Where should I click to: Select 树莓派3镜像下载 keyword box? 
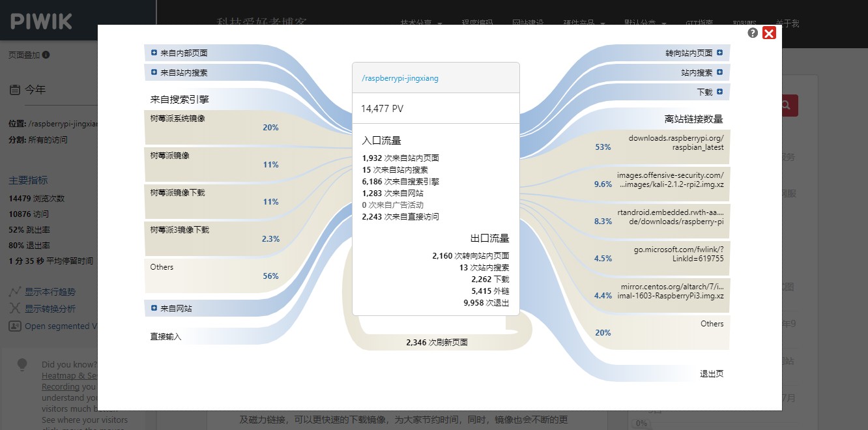(x=217, y=238)
